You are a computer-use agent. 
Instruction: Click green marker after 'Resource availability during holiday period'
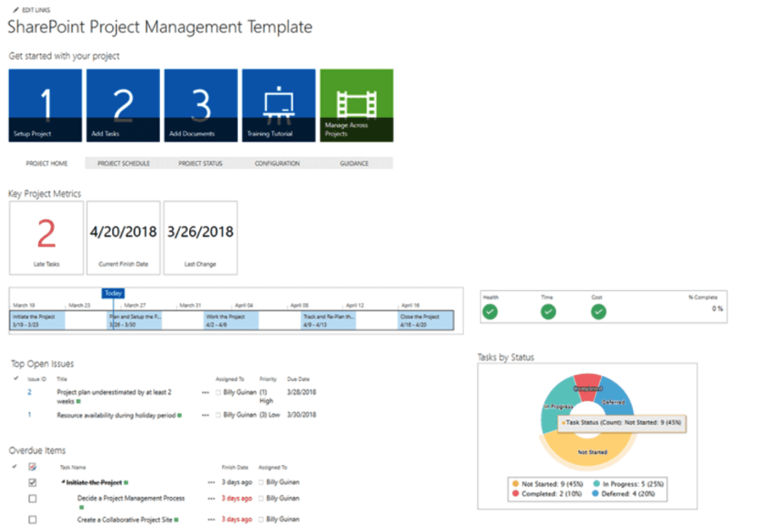pyautogui.click(x=180, y=415)
